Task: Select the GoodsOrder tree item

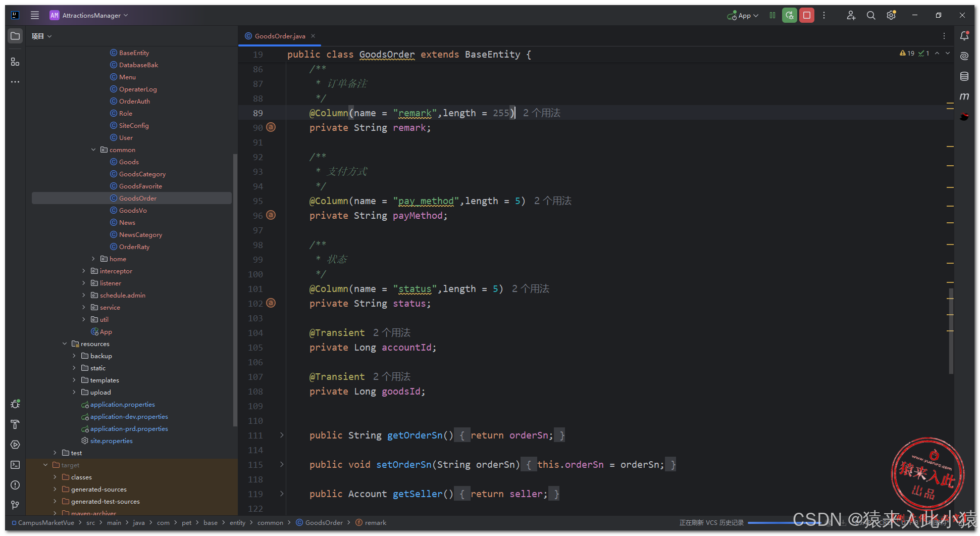Action: point(131,198)
